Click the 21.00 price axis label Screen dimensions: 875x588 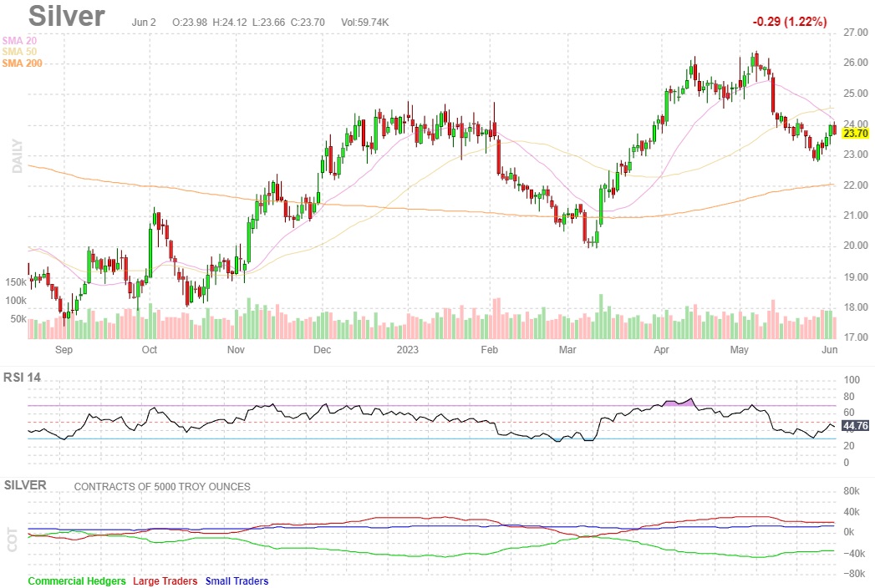pyautogui.click(x=856, y=215)
